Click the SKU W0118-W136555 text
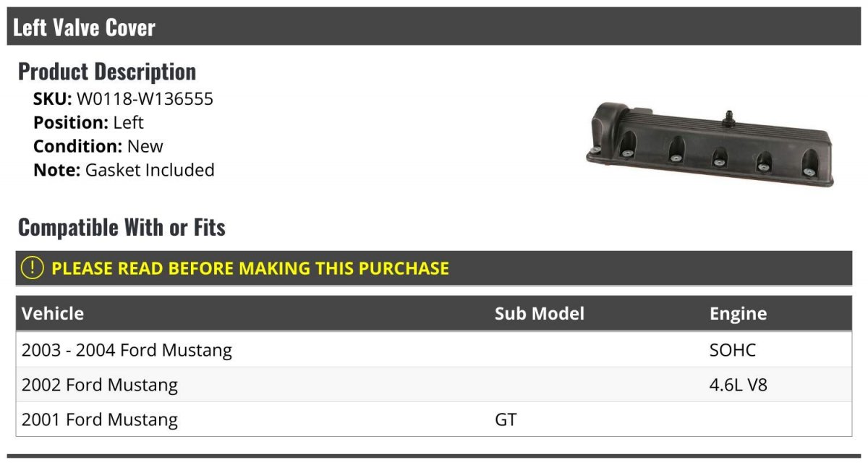The image size is (868, 465). 124,99
